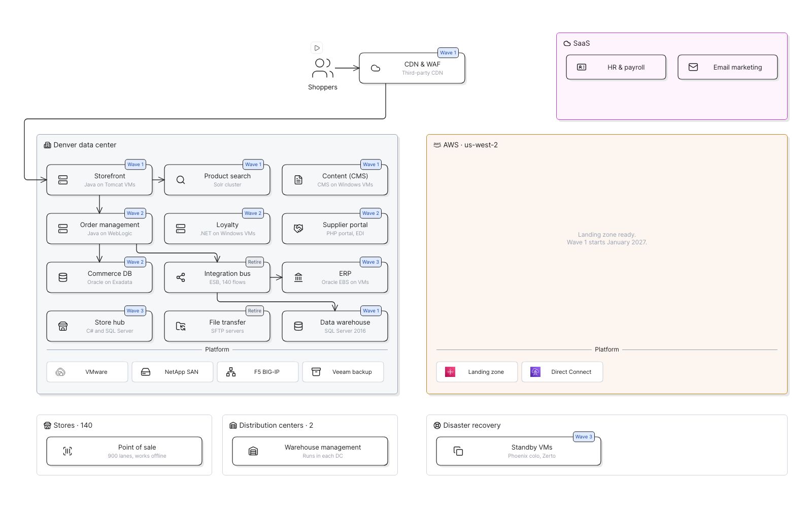
Task: Click the Retire badge on Integration bus
Action: [x=255, y=262]
